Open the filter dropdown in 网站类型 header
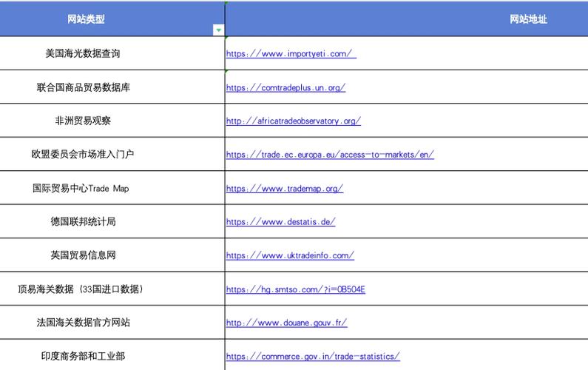The width and height of the screenshot is (588, 370). 218,30
